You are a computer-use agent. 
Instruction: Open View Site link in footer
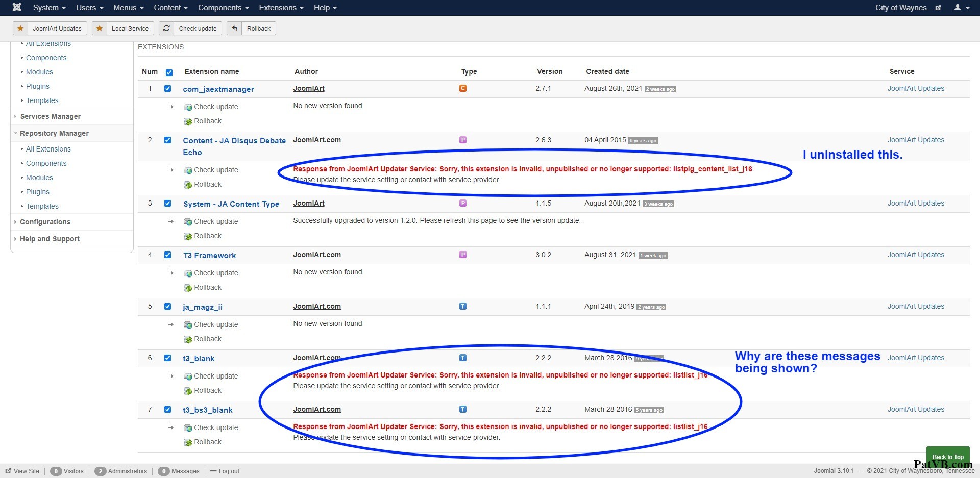(22, 471)
